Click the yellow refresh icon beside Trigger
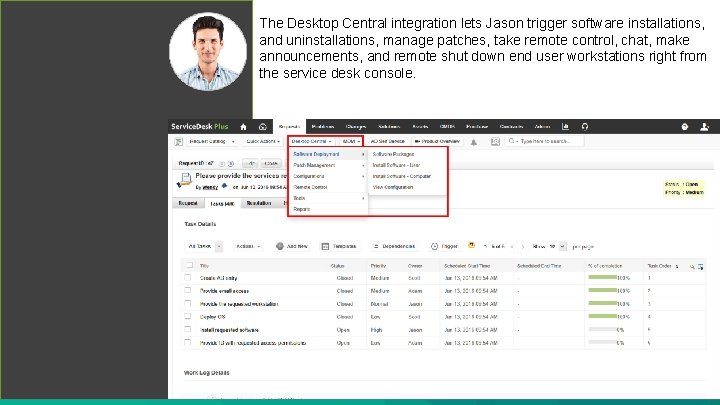The image size is (720, 405). [471, 246]
